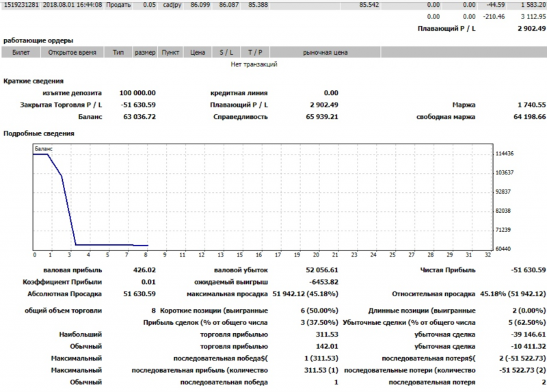Click the 'T / P' column header

(255, 53)
